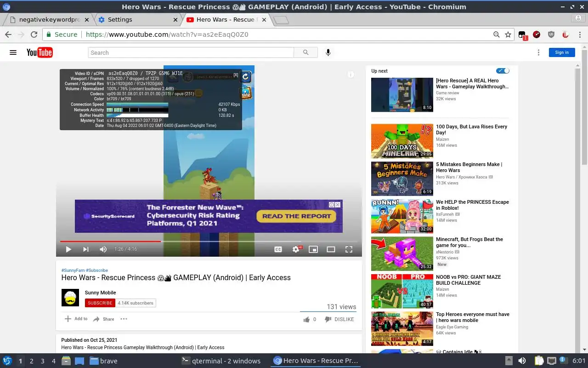Open the #Subscribe hashtag link

[x=97, y=270]
